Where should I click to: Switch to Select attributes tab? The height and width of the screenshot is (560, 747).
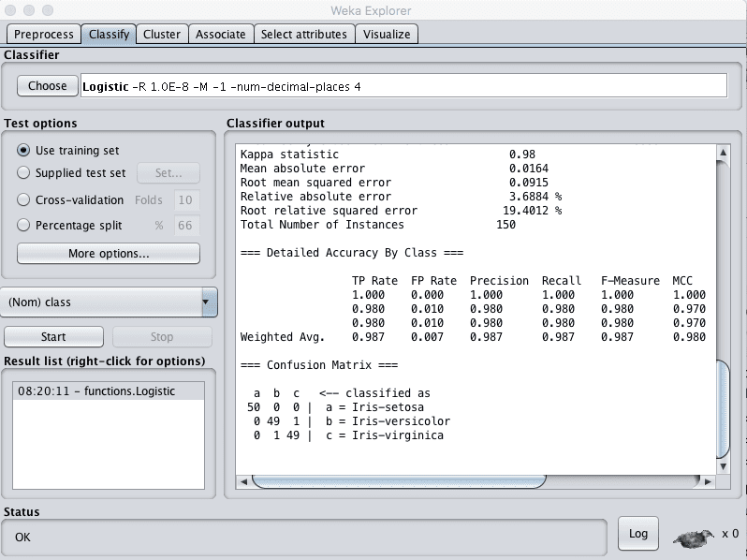(304, 35)
